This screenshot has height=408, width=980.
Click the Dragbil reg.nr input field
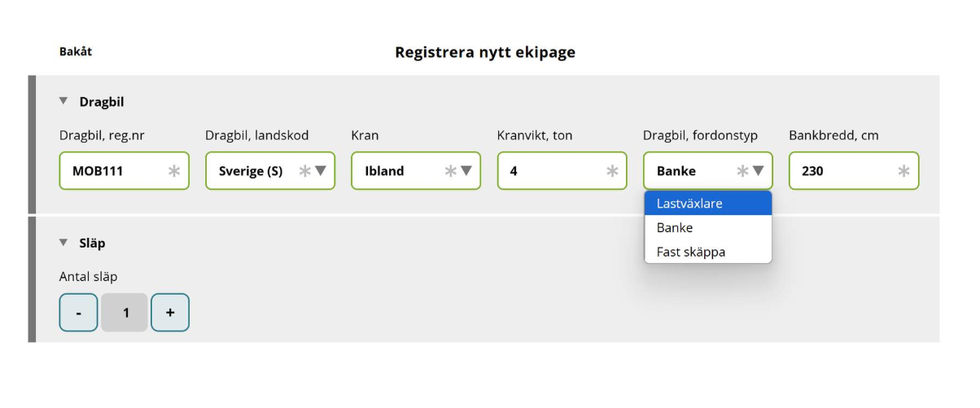(114, 171)
